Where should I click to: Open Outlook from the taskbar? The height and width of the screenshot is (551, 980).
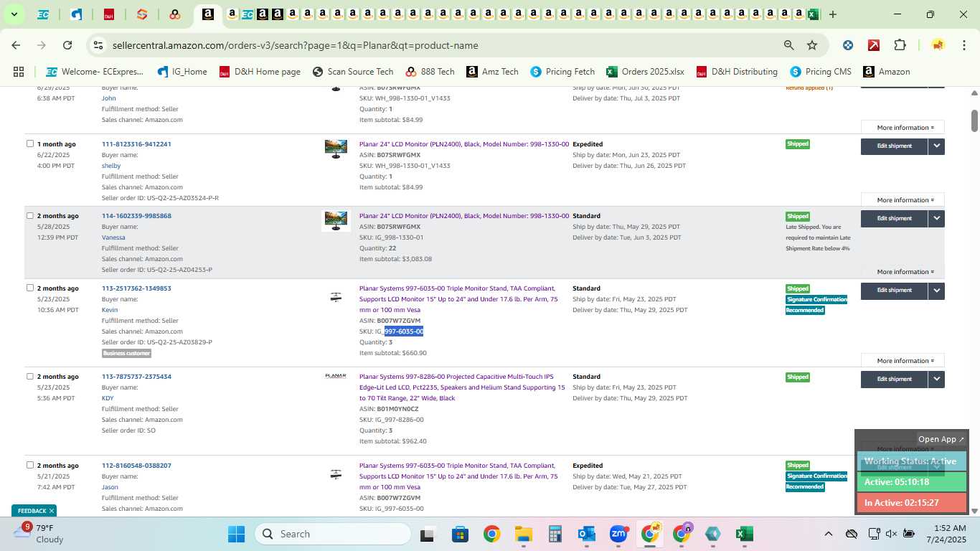587,534
